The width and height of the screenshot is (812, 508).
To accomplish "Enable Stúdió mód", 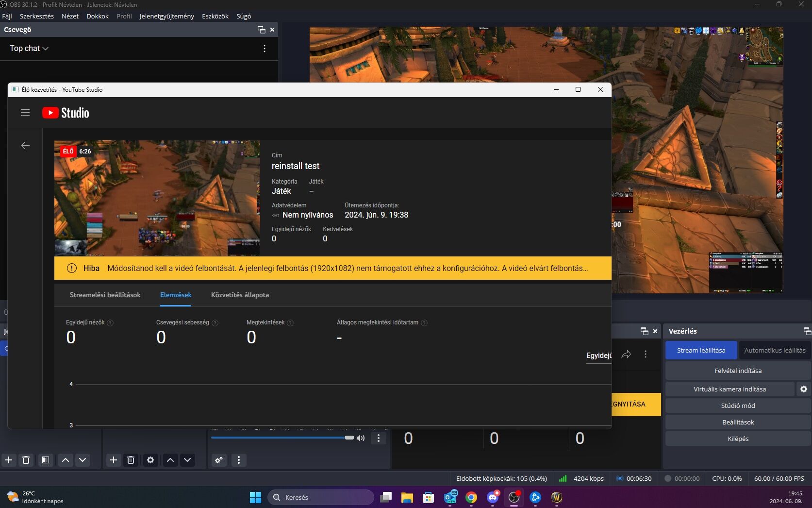I will pyautogui.click(x=738, y=406).
